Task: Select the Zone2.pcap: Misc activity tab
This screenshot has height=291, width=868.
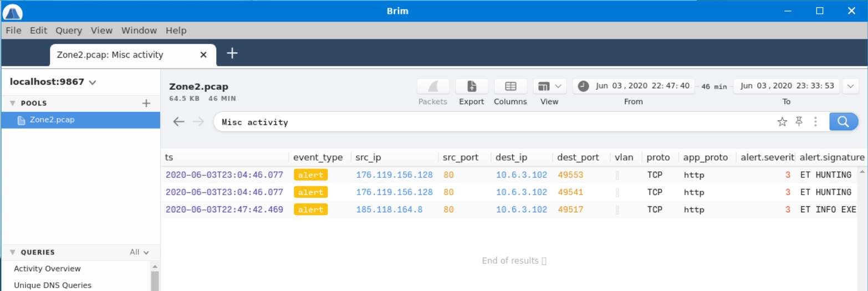Action: pyautogui.click(x=132, y=55)
